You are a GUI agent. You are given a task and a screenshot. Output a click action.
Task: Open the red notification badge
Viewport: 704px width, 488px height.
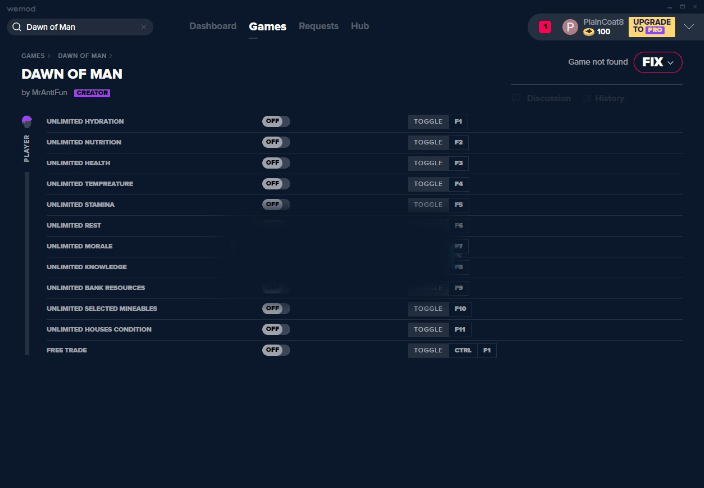(x=545, y=27)
